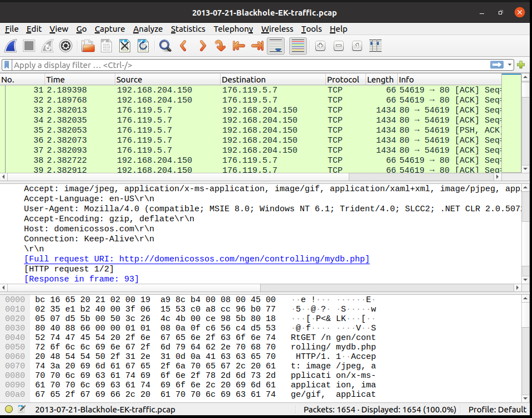This screenshot has height=418, width=532.
Task: Open the Go menu
Action: [81, 29]
